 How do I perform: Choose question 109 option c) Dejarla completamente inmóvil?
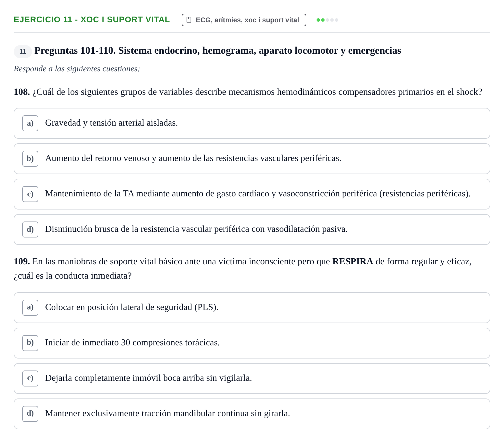point(252,378)
